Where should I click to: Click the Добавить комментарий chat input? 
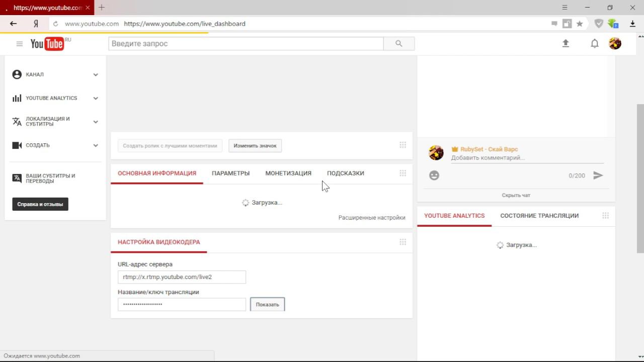pos(527,158)
